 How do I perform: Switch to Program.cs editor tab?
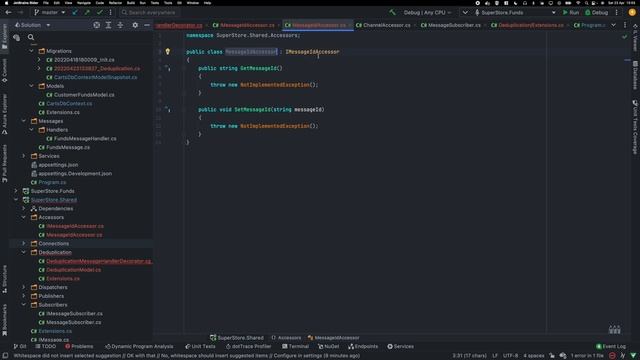589,25
